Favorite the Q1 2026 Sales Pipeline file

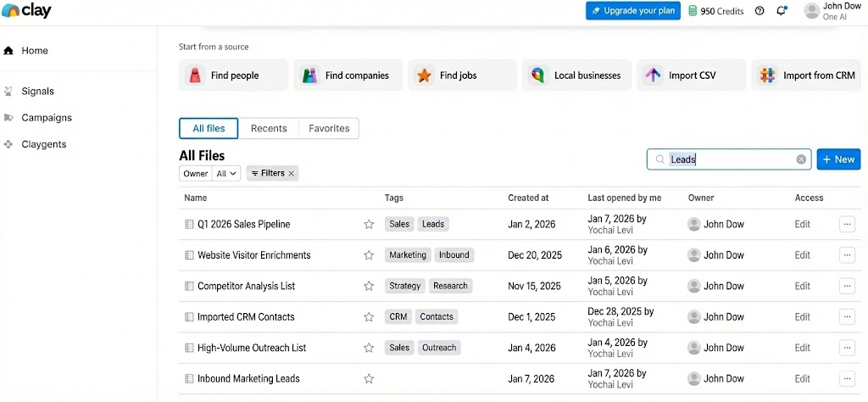tap(369, 225)
